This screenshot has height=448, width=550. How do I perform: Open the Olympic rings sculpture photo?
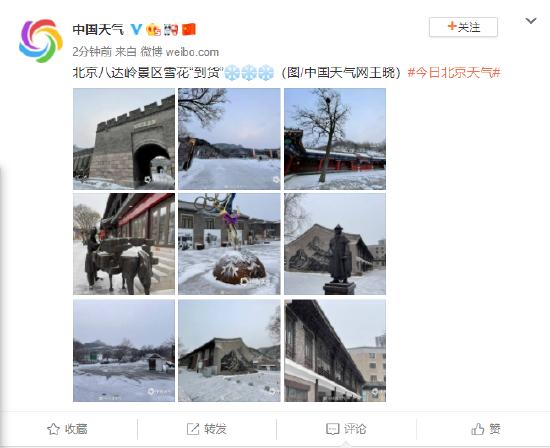click(229, 244)
